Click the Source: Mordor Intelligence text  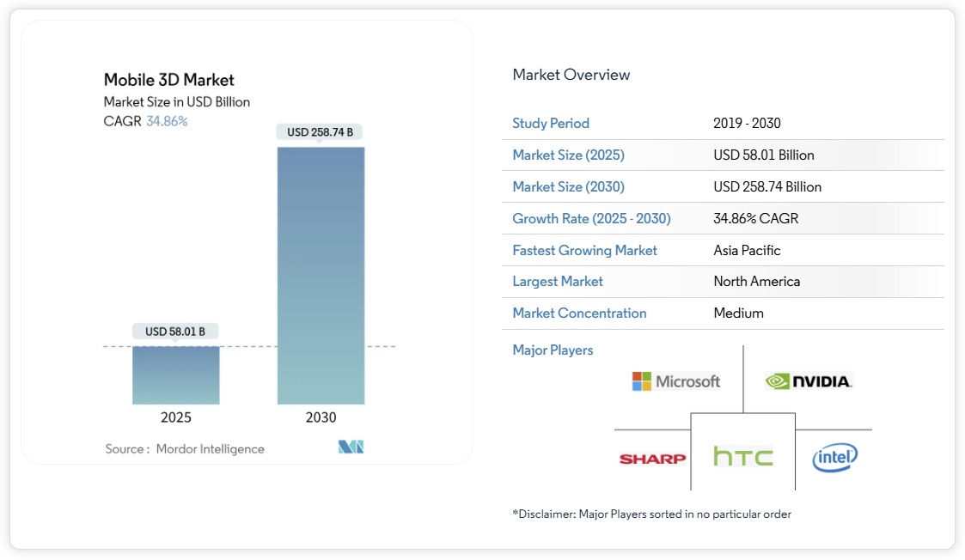pos(185,448)
